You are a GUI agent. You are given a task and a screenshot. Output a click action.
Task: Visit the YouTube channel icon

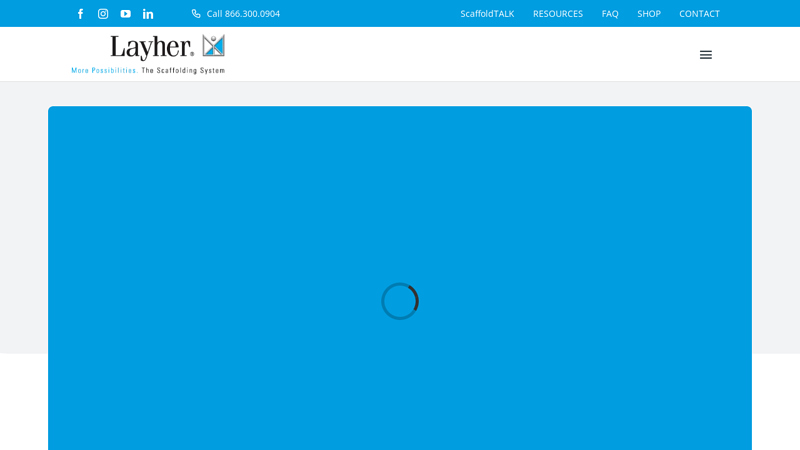(126, 14)
